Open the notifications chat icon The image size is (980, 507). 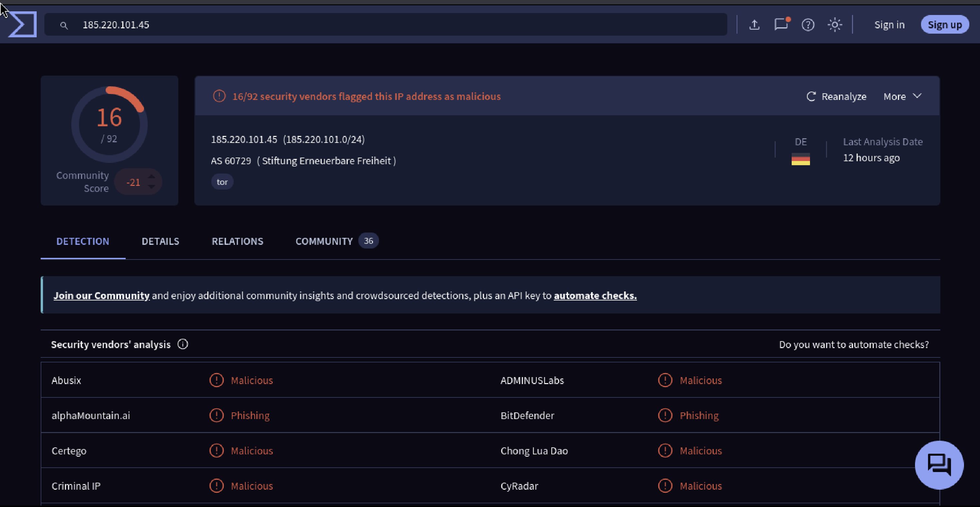(782, 24)
